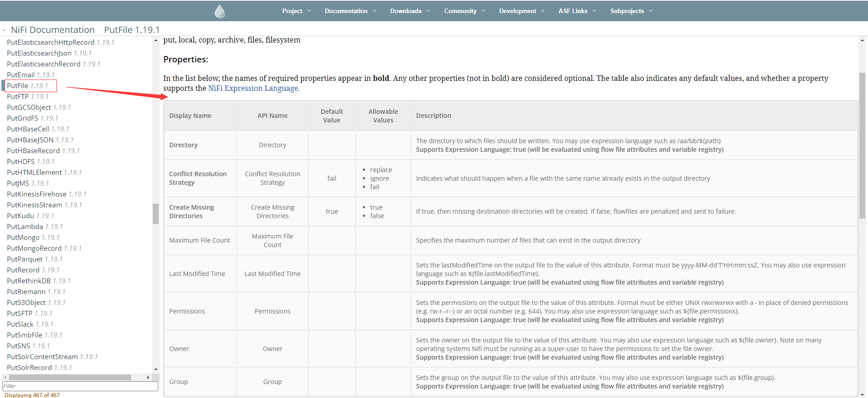Open the ASF Links menu

click(x=577, y=11)
